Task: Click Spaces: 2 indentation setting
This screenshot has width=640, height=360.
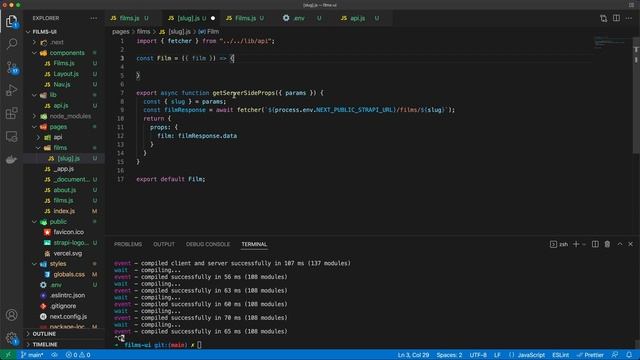Action: (449, 355)
